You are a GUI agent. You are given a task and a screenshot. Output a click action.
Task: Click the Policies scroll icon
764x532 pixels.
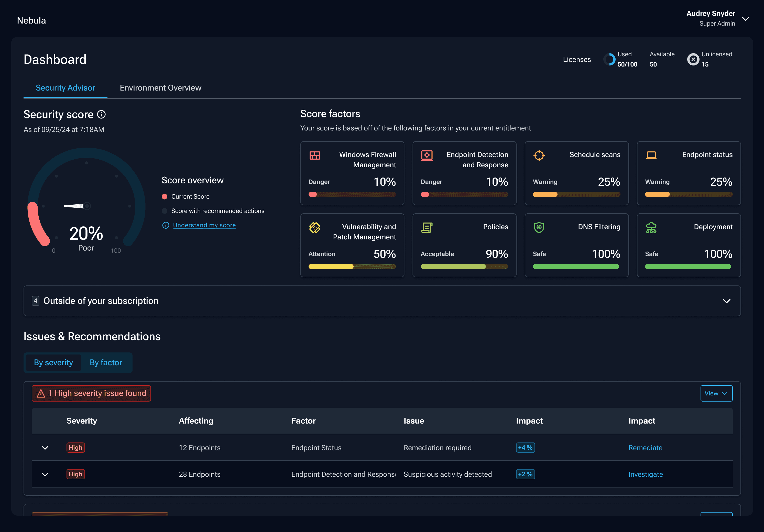(427, 228)
